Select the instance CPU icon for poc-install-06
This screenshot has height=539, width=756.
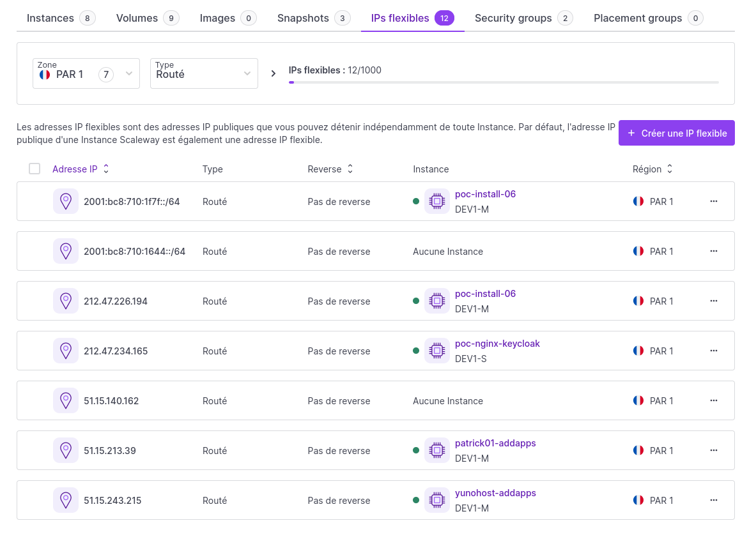coord(436,201)
